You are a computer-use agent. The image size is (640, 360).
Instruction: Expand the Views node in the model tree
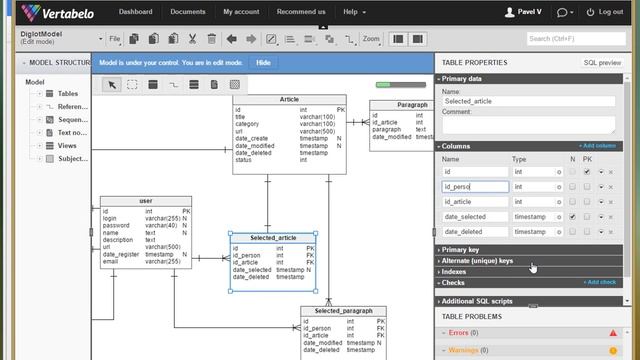tap(40, 146)
